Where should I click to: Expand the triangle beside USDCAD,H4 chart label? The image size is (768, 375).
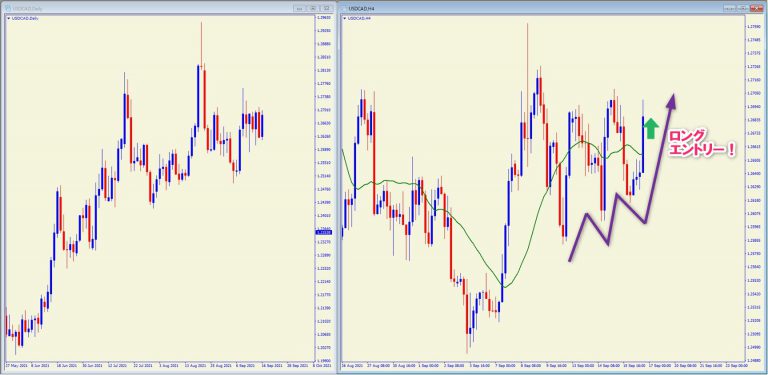pyautogui.click(x=344, y=19)
